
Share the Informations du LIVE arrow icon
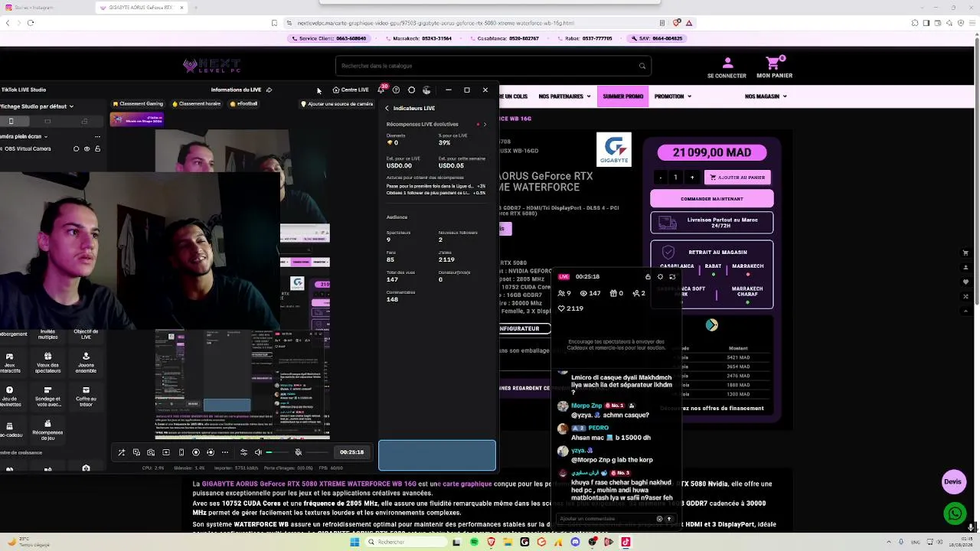coord(269,90)
